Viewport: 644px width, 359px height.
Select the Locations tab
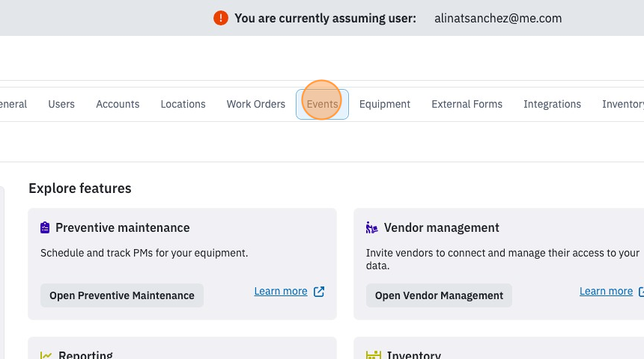(183, 104)
